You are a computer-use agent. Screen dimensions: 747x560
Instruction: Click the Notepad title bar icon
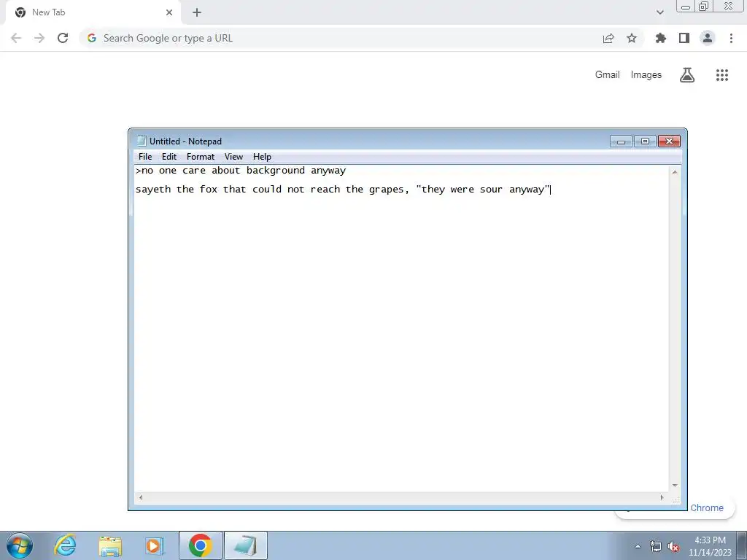tap(141, 141)
